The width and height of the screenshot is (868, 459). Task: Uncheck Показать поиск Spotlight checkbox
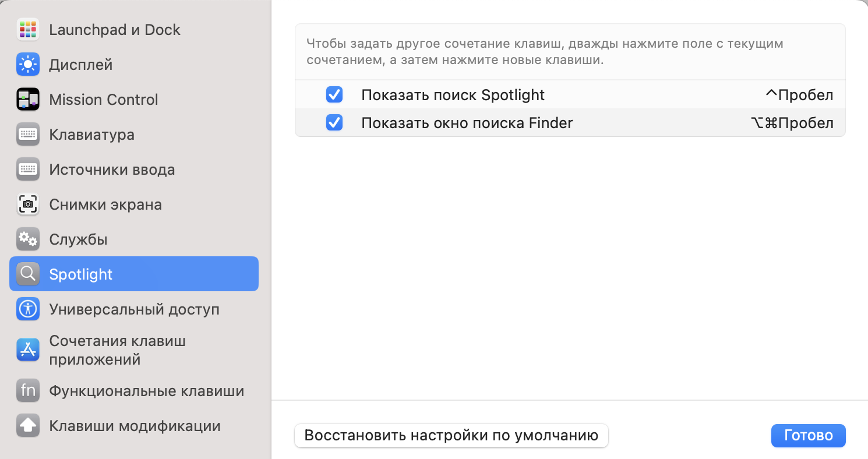click(334, 95)
